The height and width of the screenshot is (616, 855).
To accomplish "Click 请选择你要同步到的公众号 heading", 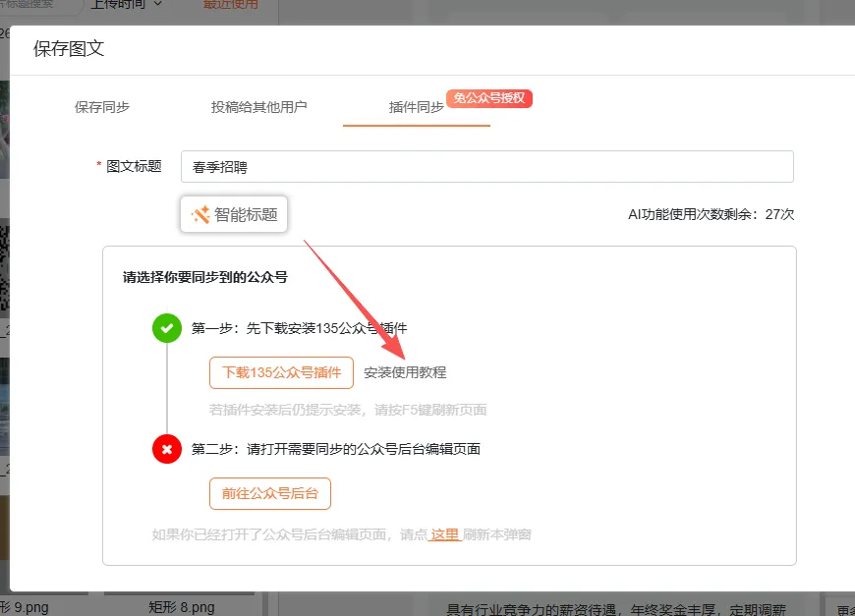I will pos(205,277).
